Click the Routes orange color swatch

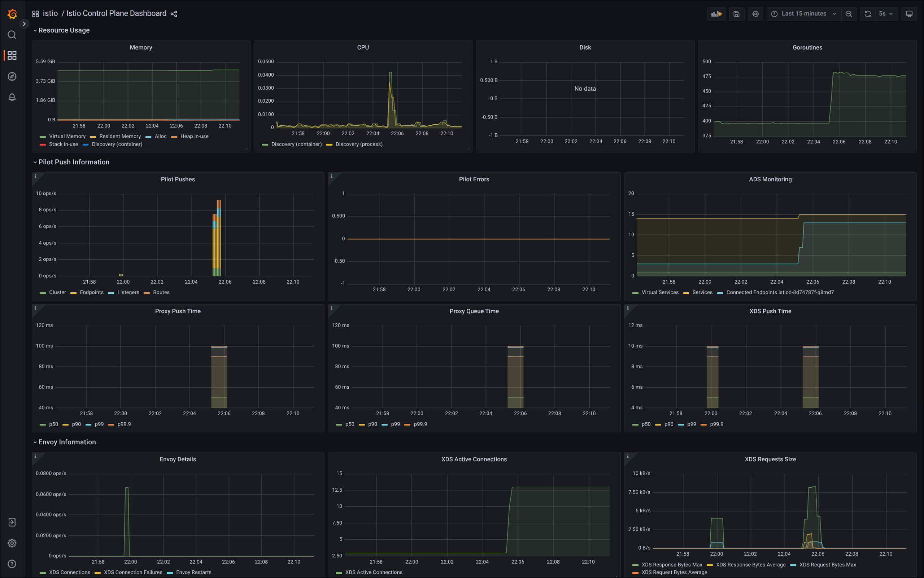pos(147,293)
